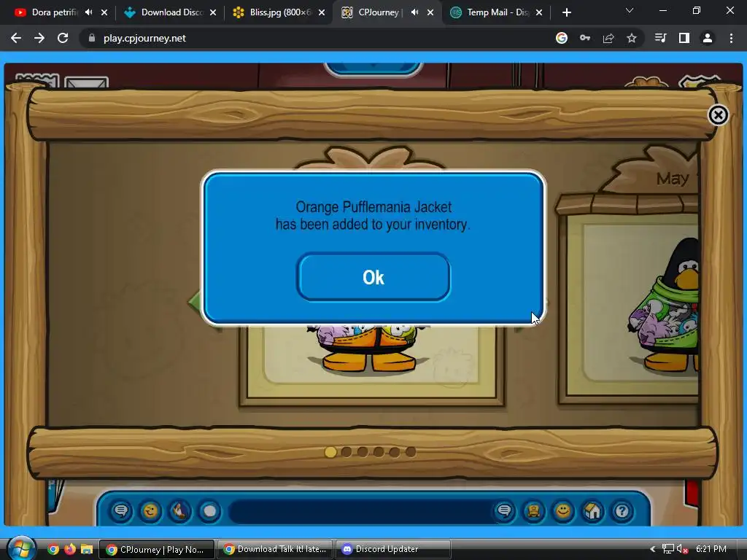The image size is (747, 560).
Task: Mute the CPJourney tab audio
Action: tap(414, 12)
